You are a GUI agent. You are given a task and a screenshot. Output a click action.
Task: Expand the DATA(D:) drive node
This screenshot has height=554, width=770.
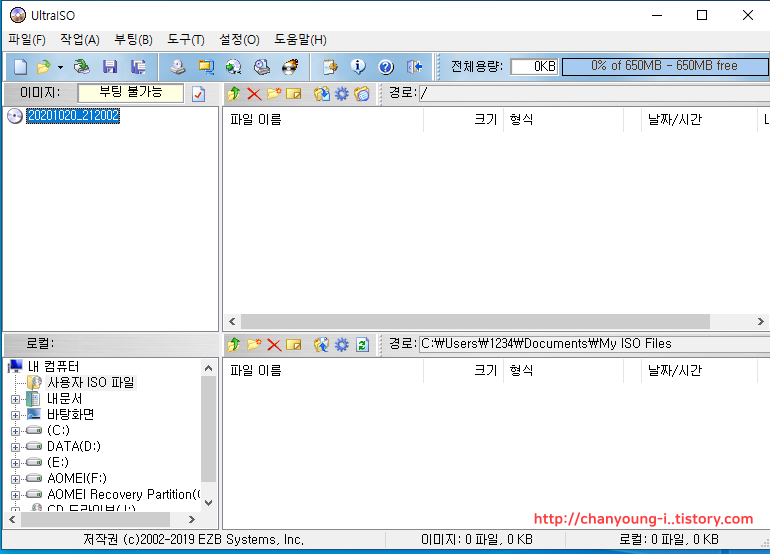click(15, 447)
